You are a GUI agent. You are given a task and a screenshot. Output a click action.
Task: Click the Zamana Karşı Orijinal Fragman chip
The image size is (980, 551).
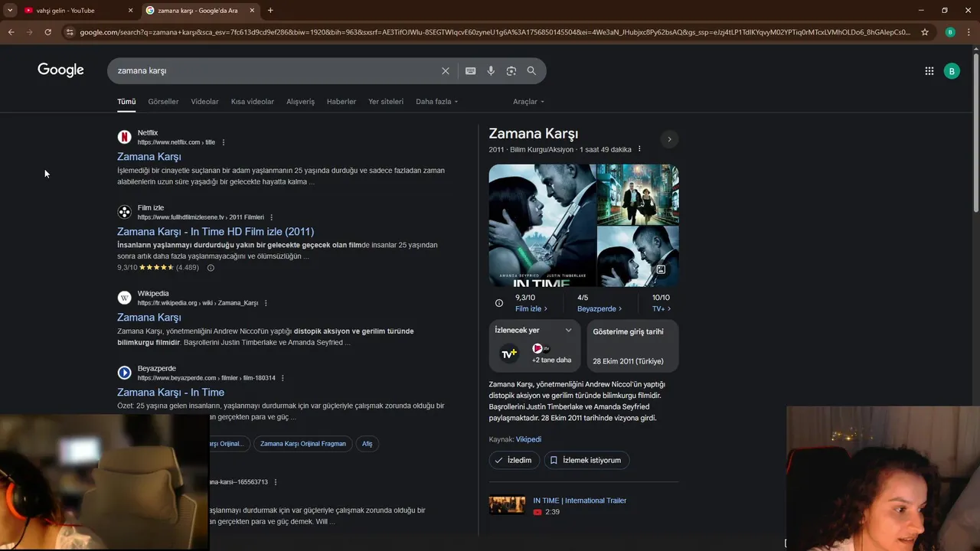(303, 444)
